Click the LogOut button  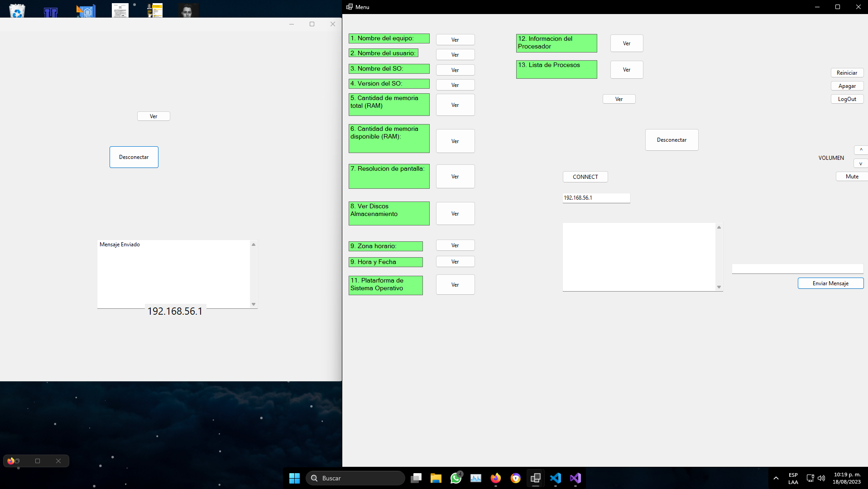847,99
